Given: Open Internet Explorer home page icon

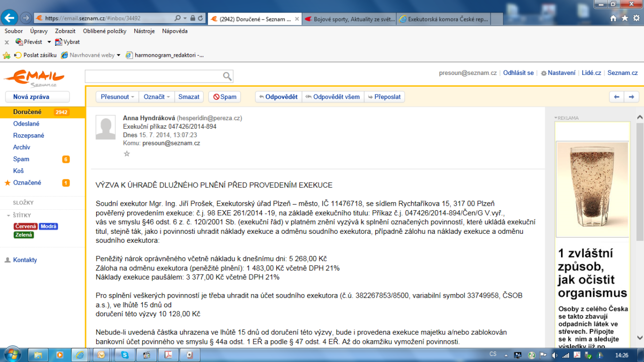Looking at the screenshot, I should (613, 18).
